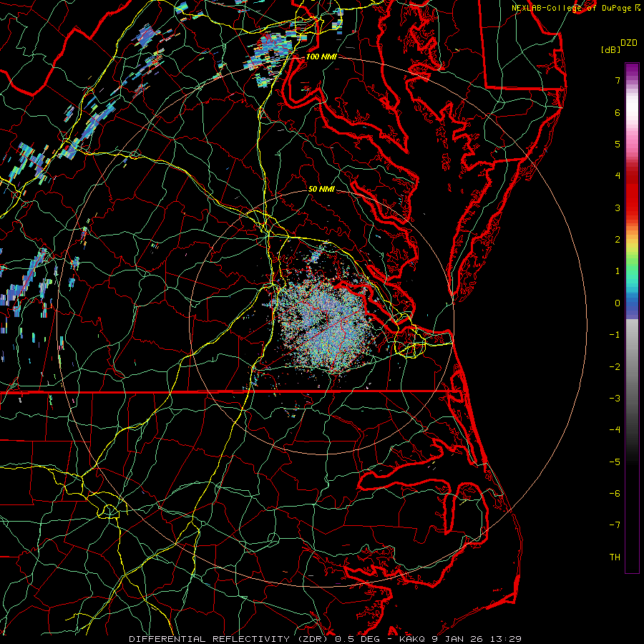Click the 50 NMI range ring label
The height and width of the screenshot is (644, 644).
coord(321,189)
